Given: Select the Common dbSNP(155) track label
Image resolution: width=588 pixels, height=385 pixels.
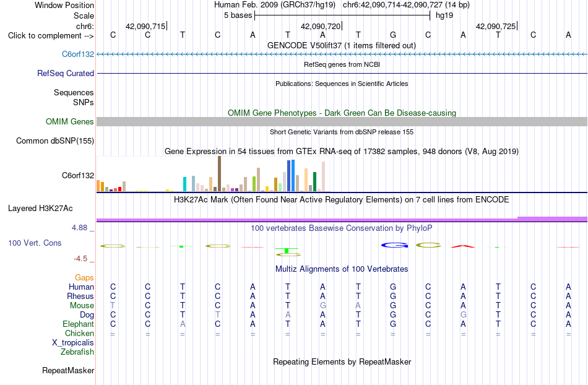Looking at the screenshot, I should 54,141.
